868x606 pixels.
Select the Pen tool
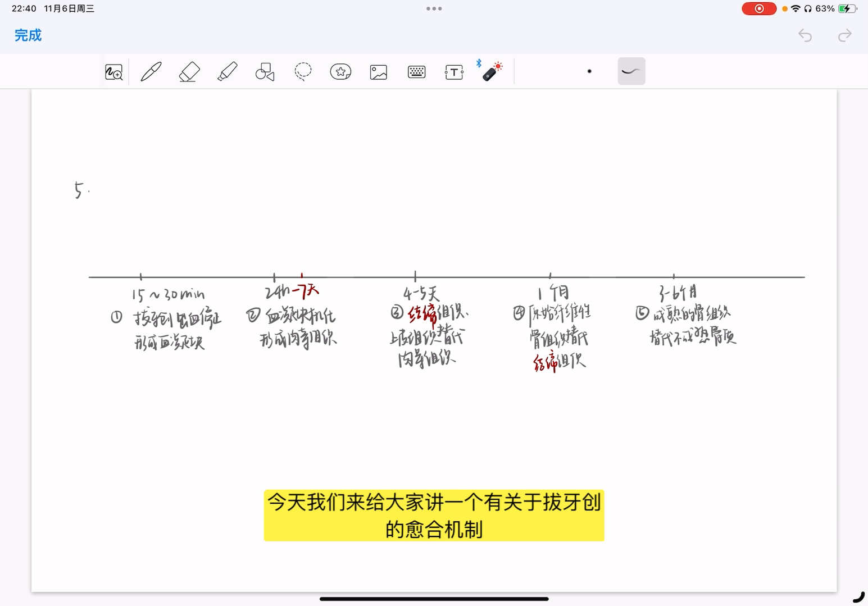tap(151, 72)
